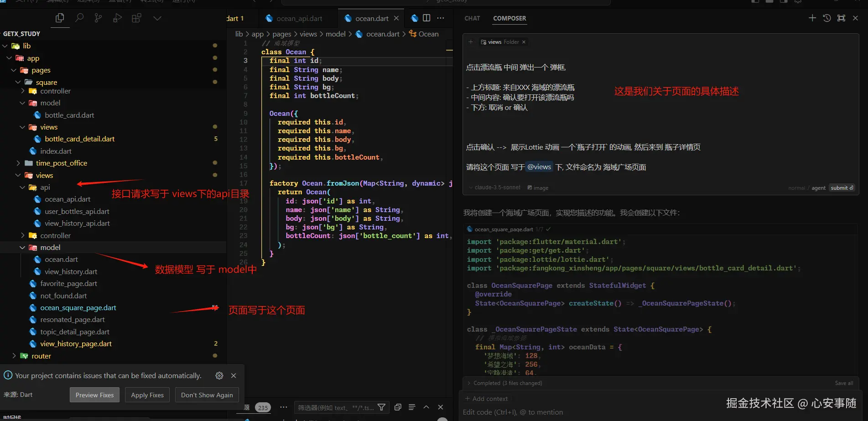868x421 pixels.
Task: Switch to the CHAT tab
Action: [x=472, y=18]
